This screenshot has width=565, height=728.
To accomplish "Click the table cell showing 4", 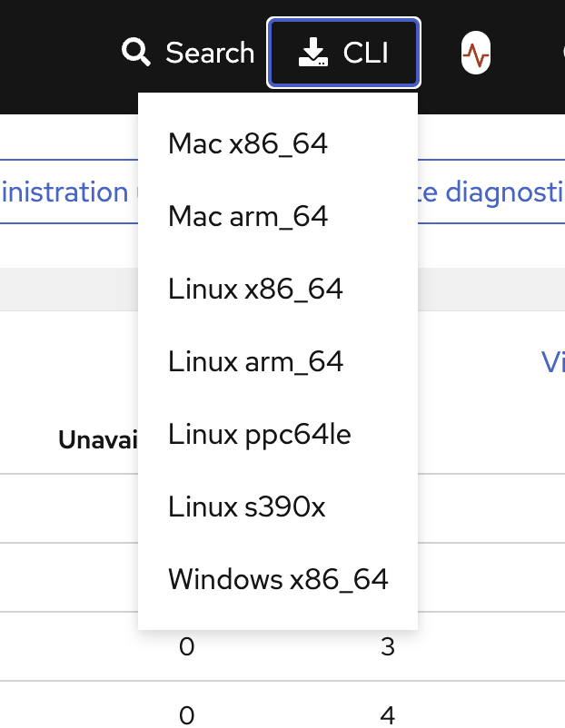I will coord(388,715).
